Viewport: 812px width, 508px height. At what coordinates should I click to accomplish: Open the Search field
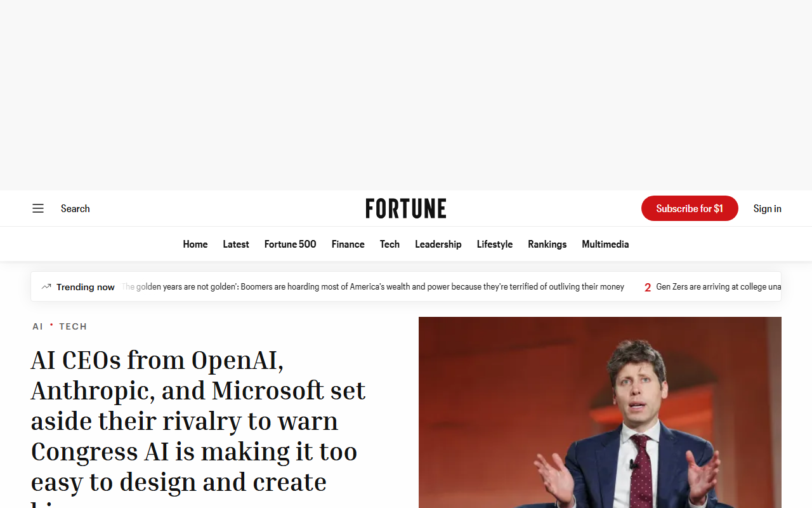point(75,208)
